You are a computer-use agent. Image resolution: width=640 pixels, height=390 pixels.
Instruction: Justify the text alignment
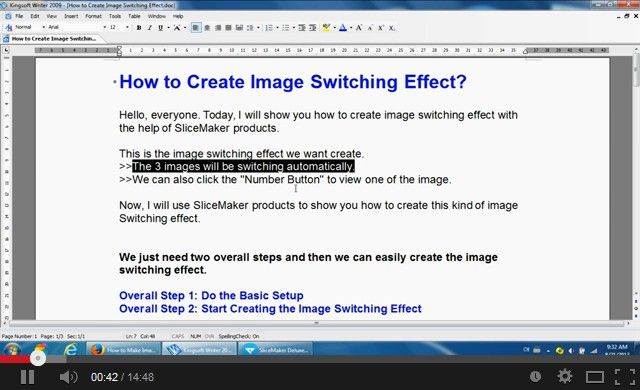229,28
